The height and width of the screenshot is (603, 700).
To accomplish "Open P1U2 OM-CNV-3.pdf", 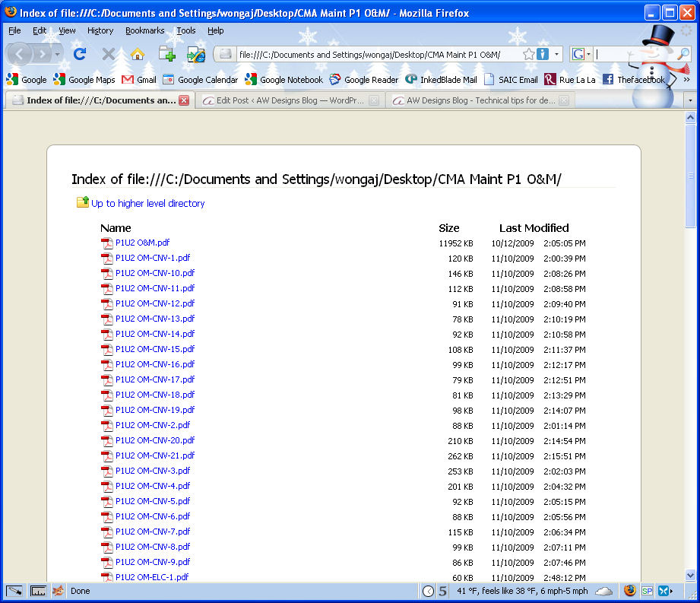I will tap(153, 471).
